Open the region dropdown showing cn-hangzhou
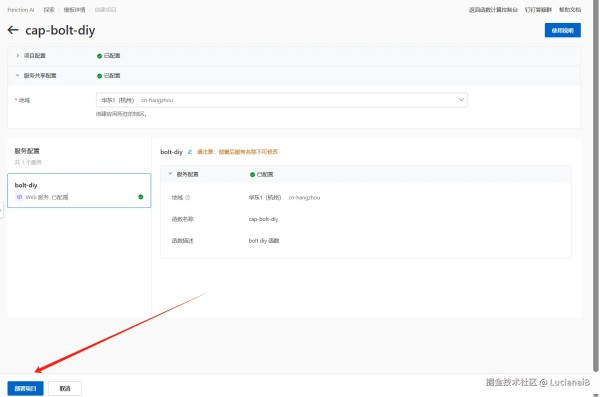 (x=282, y=100)
